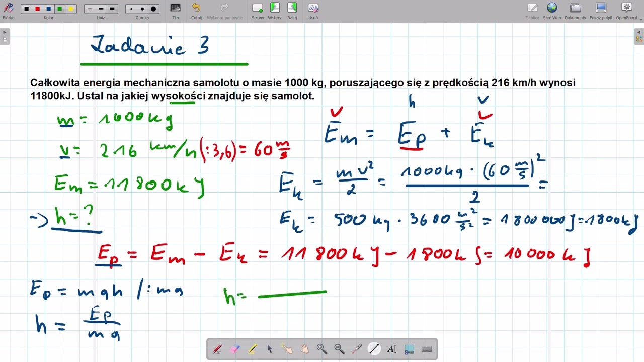Screen dimensions: 644x362
Task: Expand the right side panel
Action: [x=639, y=36]
